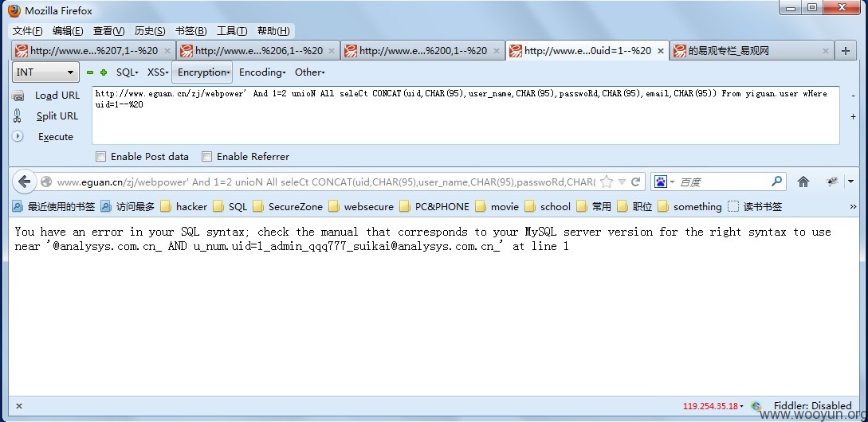The width and height of the screenshot is (868, 422).
Task: Open the Encryption dropdown menu
Action: (203, 72)
